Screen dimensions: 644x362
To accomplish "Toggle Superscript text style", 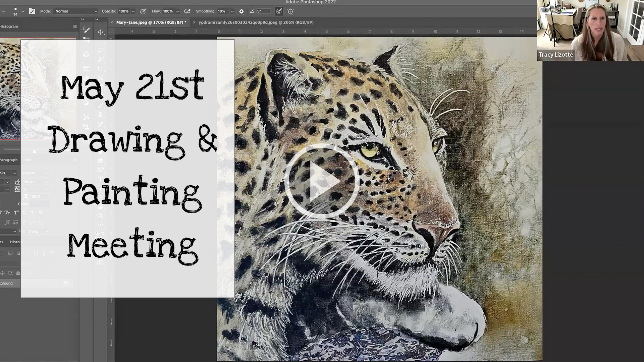I will pyautogui.click(x=16, y=213).
